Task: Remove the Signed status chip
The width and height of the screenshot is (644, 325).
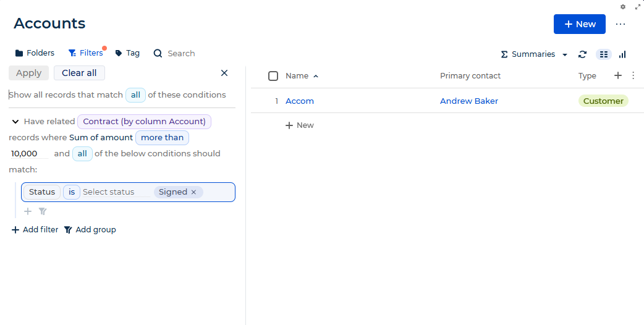Action: click(x=194, y=192)
